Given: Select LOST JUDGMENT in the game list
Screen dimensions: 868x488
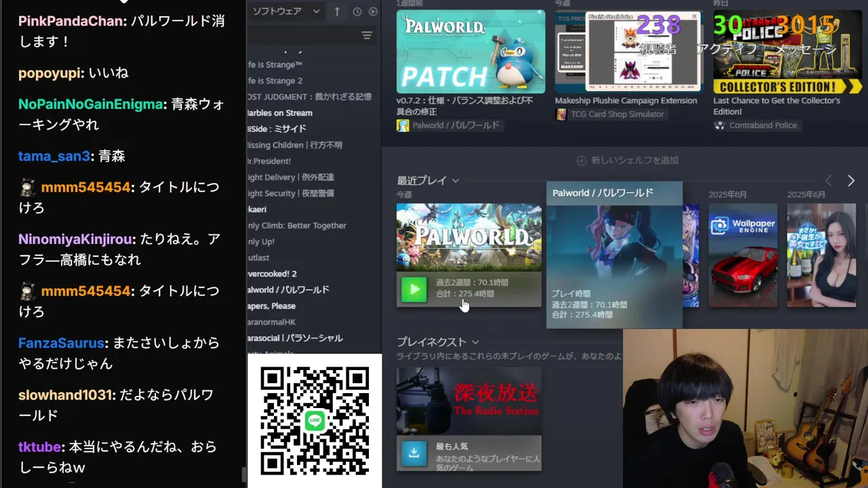Looking at the screenshot, I should tap(309, 97).
